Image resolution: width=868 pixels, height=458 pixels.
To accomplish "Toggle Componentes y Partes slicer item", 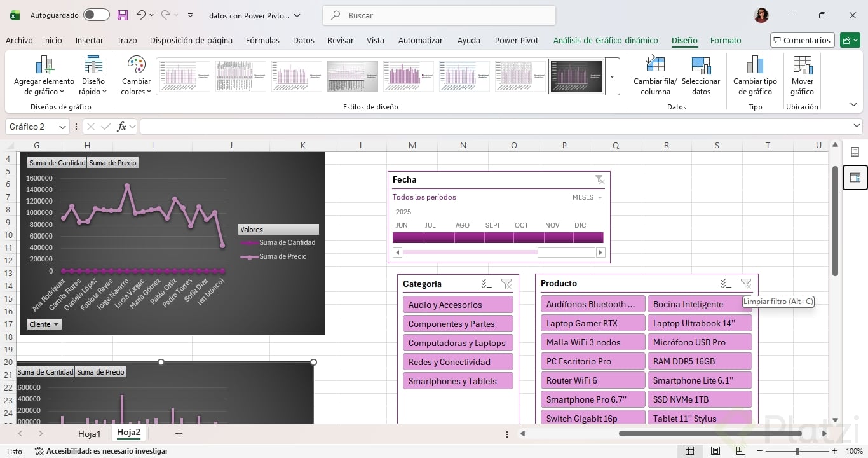I will (458, 324).
